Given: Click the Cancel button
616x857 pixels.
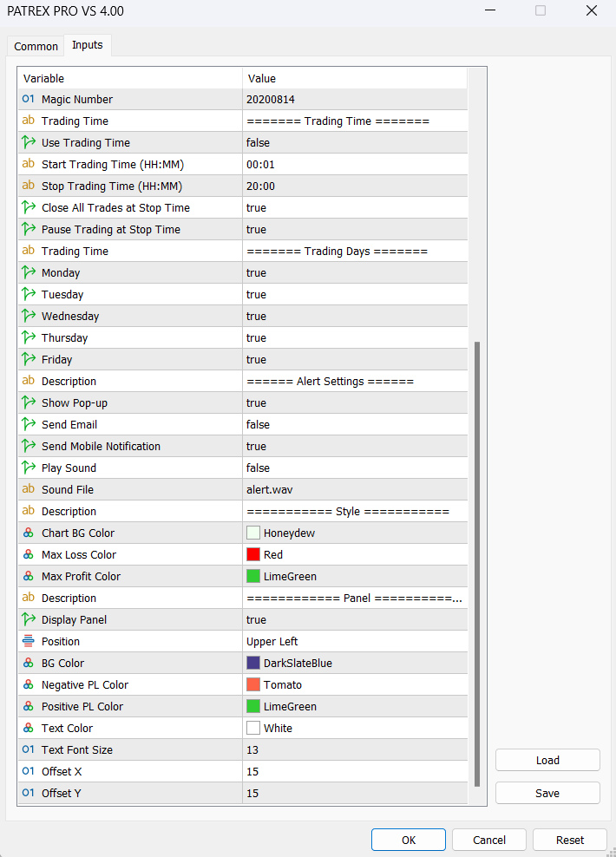Looking at the screenshot, I should pos(489,840).
